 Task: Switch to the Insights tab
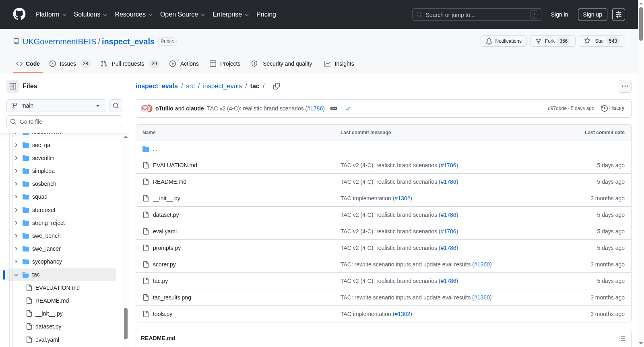(339, 64)
